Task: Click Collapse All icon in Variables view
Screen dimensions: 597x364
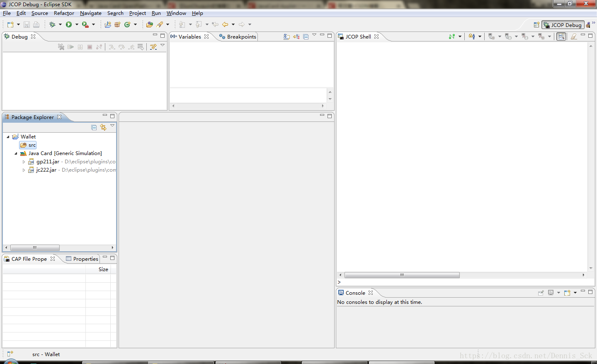Action: pyautogui.click(x=306, y=36)
